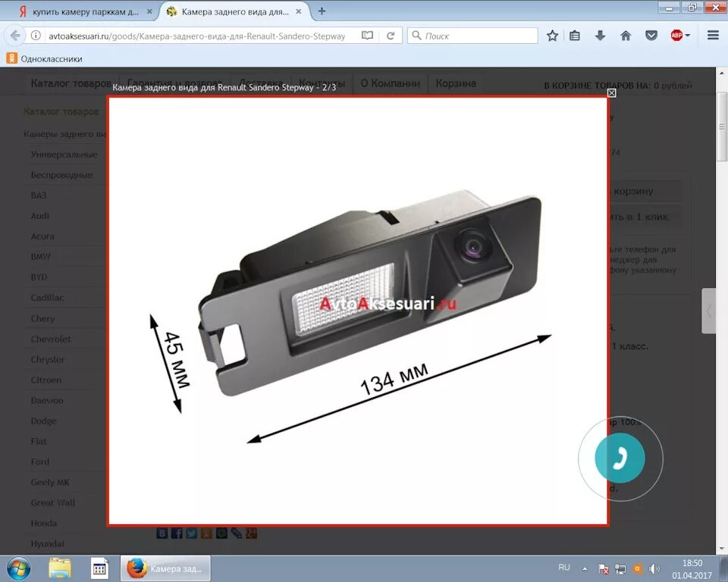Select Chrysler category in sidebar
728x582 pixels.
pyautogui.click(x=47, y=360)
